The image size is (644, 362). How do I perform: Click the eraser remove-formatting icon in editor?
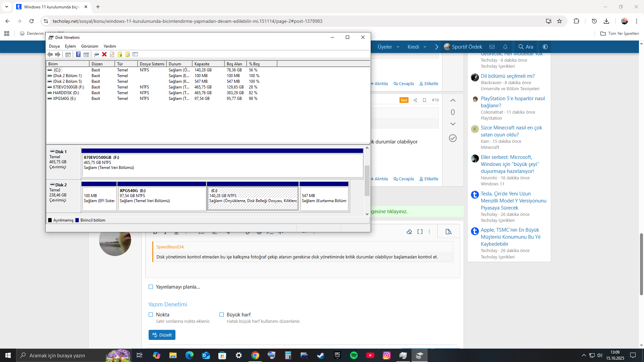click(409, 232)
